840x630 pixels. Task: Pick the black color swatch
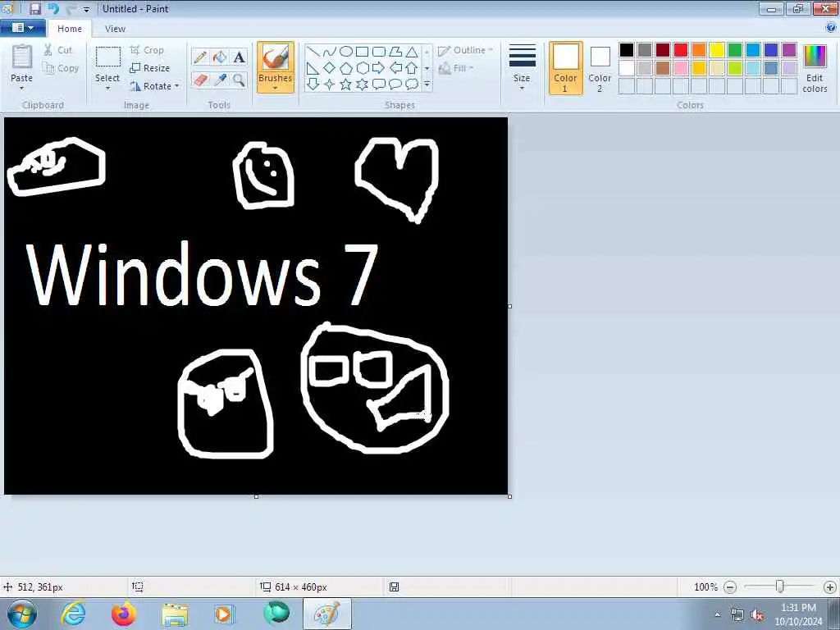(627, 50)
